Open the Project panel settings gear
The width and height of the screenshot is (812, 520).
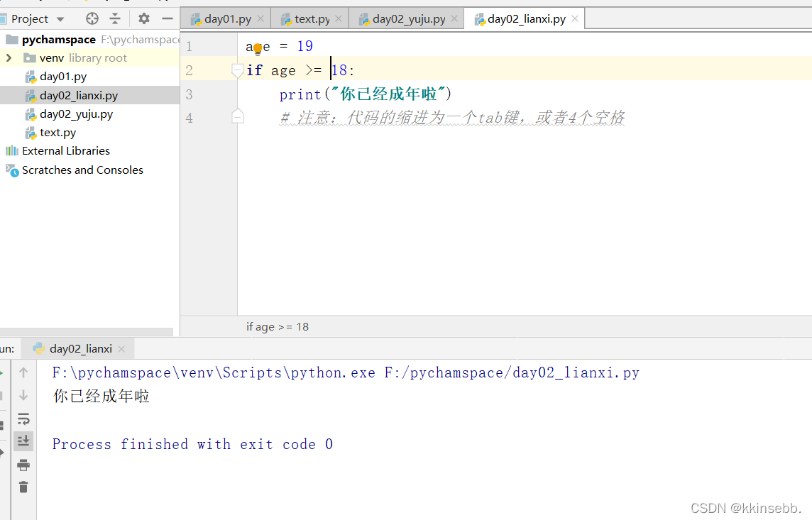143,18
